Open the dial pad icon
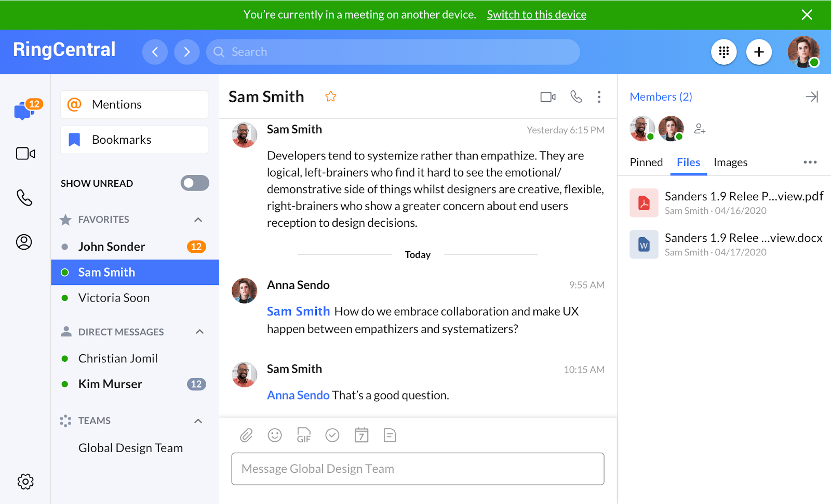Viewport: 831px width, 504px height. tap(723, 52)
